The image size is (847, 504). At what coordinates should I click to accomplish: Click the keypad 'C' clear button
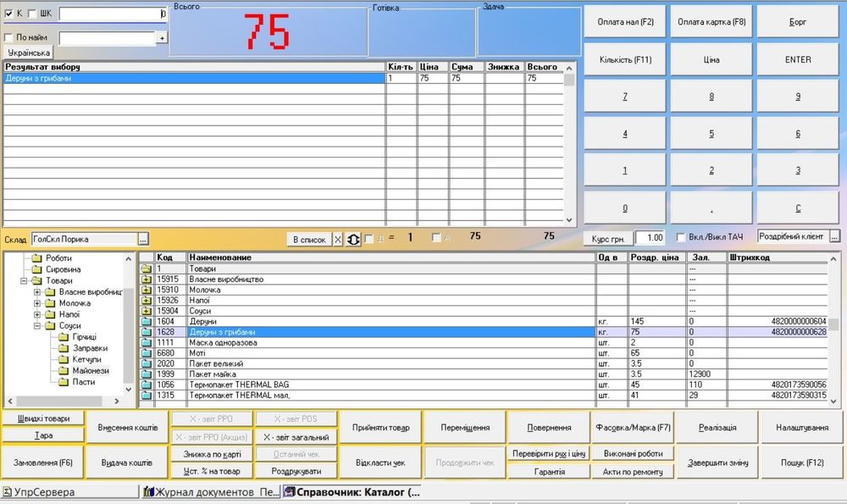[x=798, y=208]
